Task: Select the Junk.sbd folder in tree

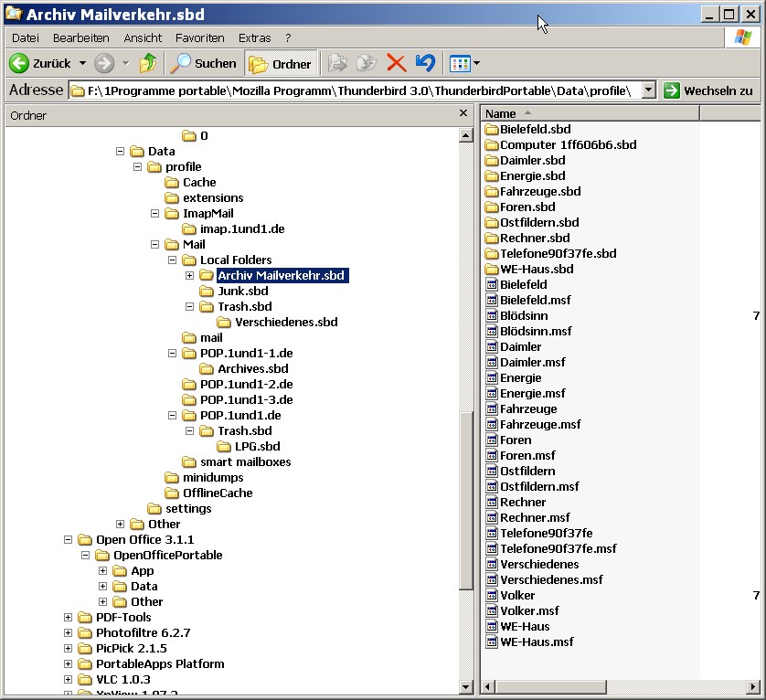Action: (242, 291)
